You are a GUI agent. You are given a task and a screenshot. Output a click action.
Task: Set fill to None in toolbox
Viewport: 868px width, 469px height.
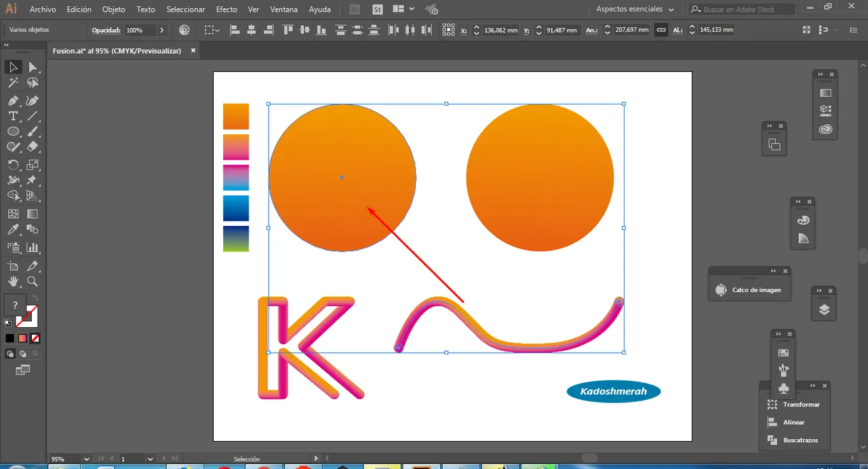click(x=35, y=338)
